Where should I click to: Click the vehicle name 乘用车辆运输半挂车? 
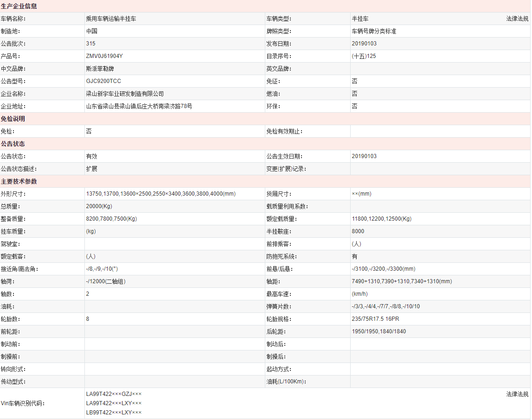pos(111,19)
